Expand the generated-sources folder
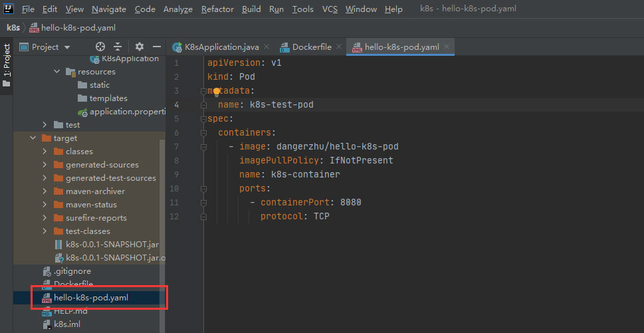The width and height of the screenshot is (644, 333). point(45,165)
